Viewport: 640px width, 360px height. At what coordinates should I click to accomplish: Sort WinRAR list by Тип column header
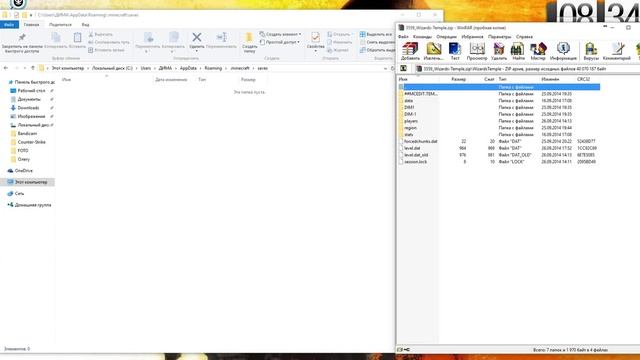[x=502, y=79]
